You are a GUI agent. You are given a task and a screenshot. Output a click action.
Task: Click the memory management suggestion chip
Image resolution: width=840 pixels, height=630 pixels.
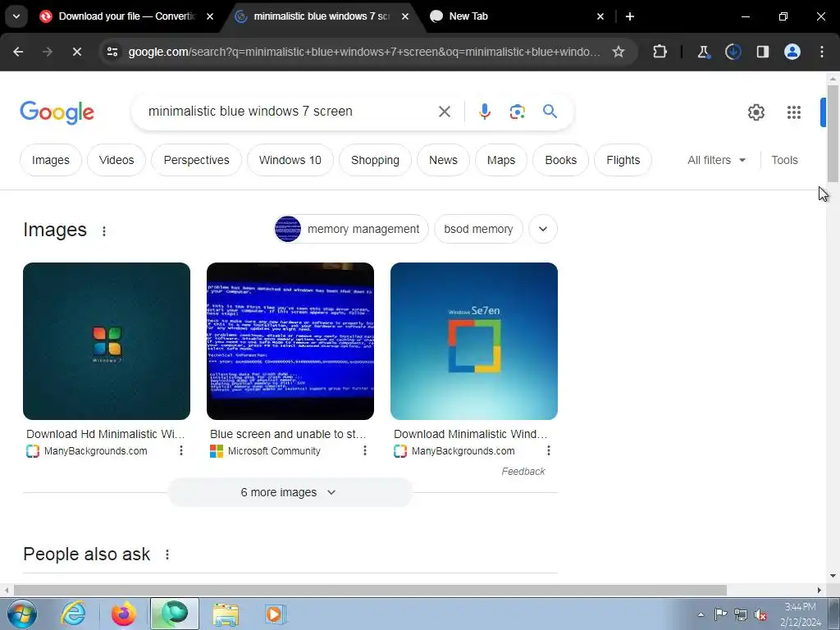coord(351,229)
